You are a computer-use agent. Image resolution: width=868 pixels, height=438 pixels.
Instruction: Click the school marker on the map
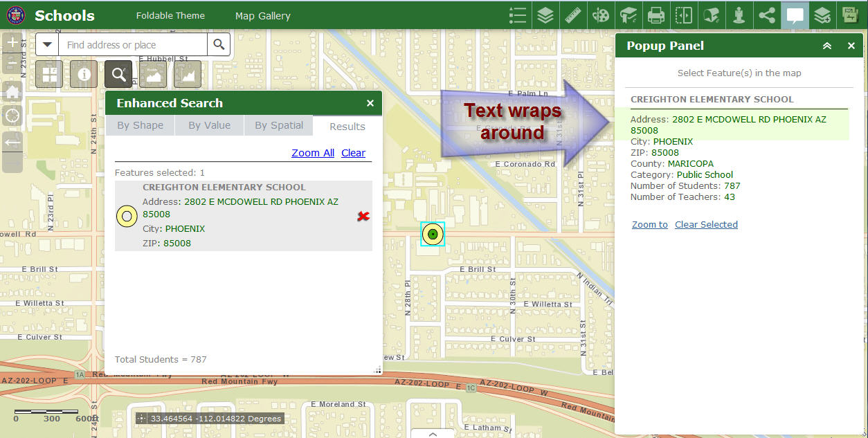pos(433,235)
